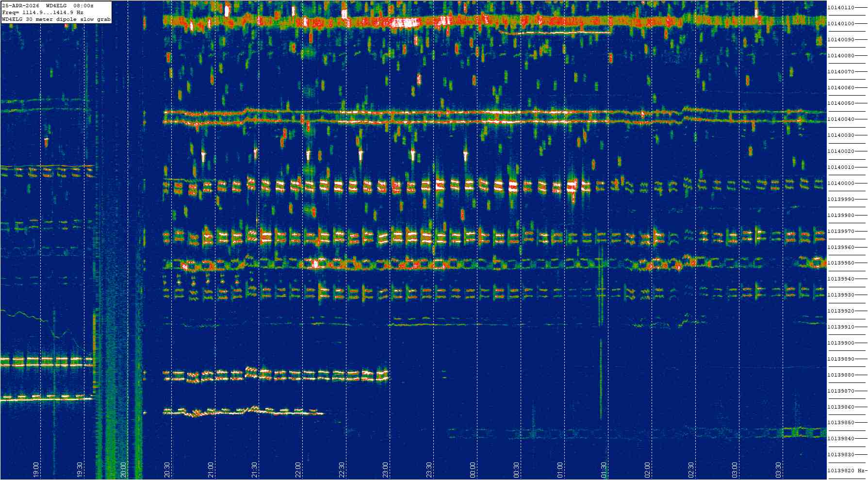
Task: Click the 20:00 time axis label
Action: pos(123,470)
